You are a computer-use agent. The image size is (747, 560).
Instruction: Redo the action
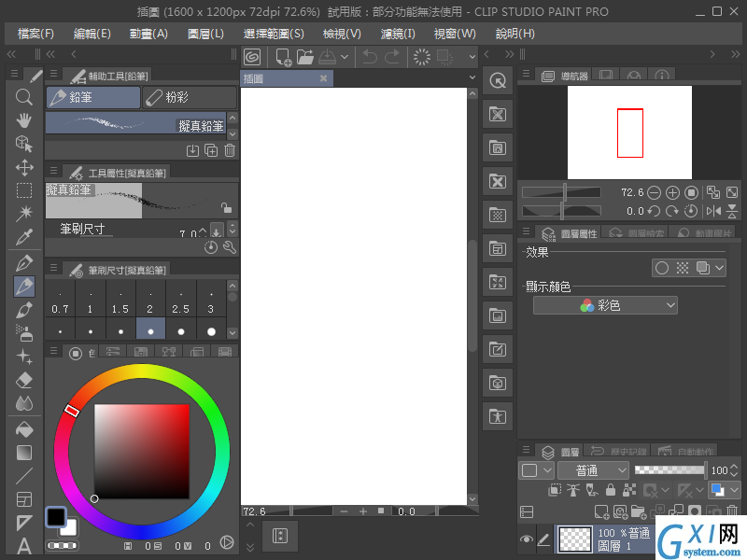coord(391,57)
